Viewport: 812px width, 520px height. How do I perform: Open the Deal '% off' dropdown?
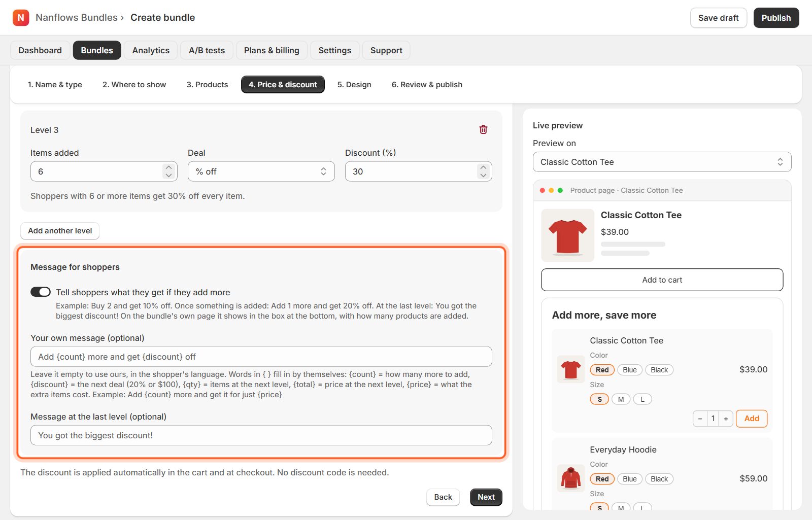point(261,171)
